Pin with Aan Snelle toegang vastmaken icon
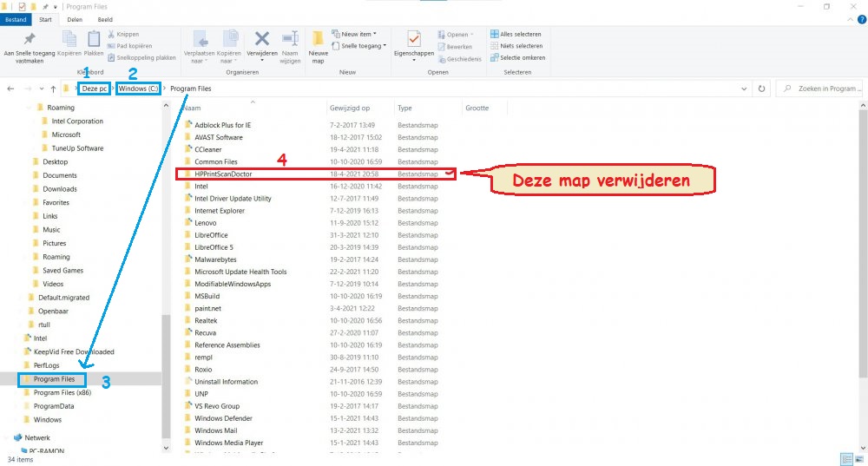 point(30,39)
